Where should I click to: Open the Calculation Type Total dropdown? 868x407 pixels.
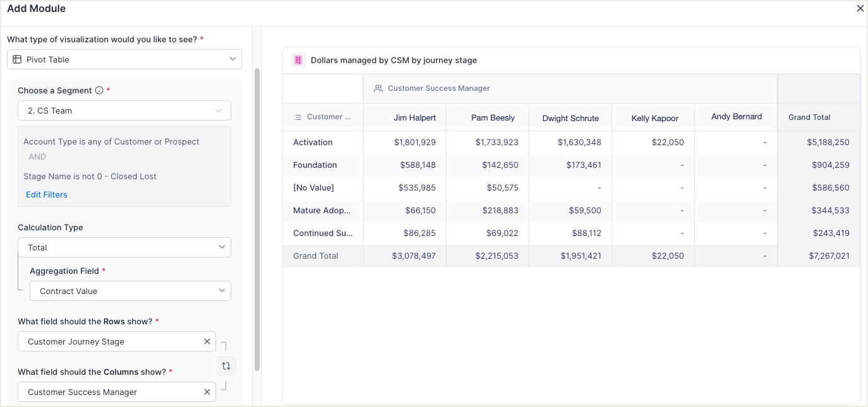tap(124, 247)
